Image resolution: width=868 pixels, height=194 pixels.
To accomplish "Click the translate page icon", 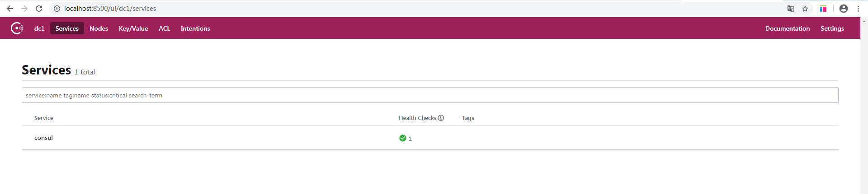I will [x=791, y=9].
